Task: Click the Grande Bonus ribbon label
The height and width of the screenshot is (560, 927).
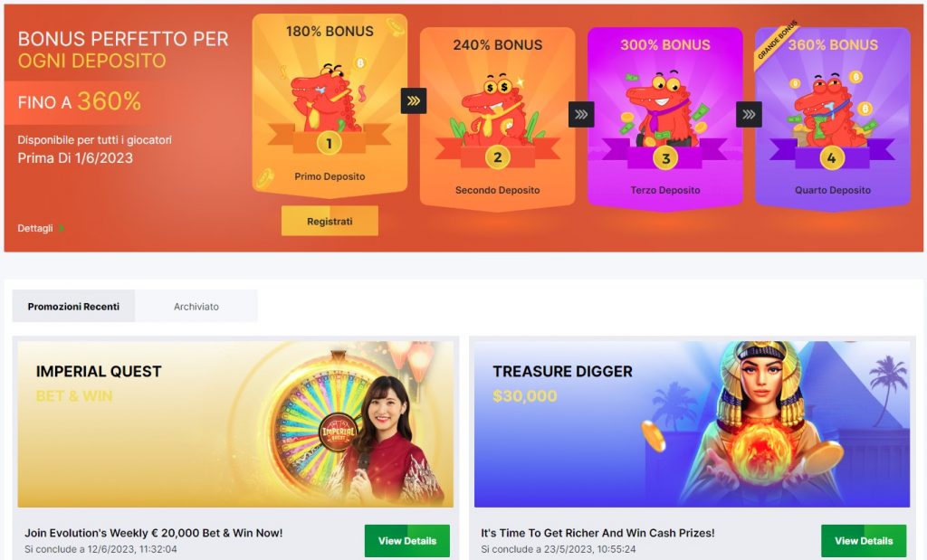Action: (777, 40)
